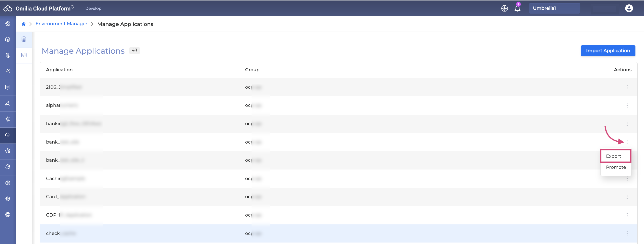The image size is (644, 244).
Task: Open the user profile avatar icon
Action: pos(629,8)
